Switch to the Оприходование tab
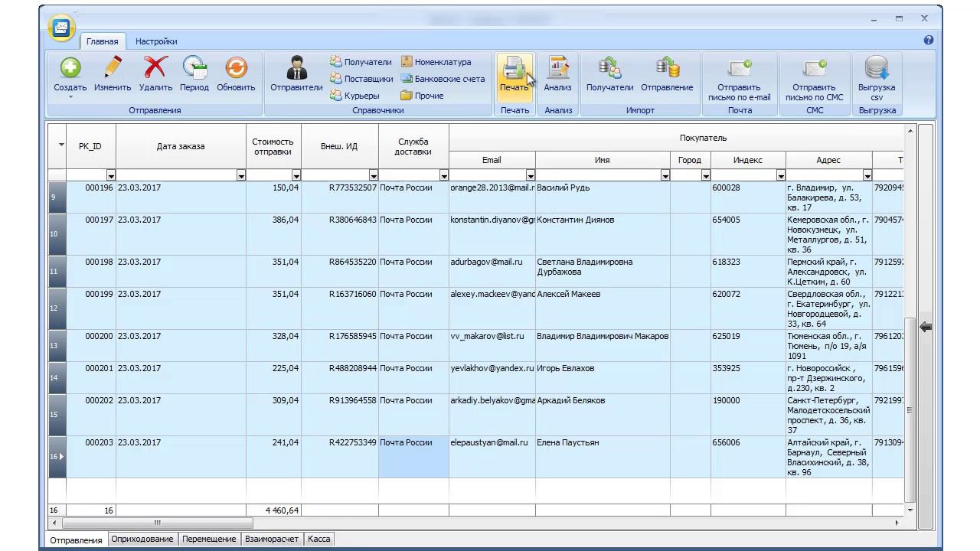 point(142,539)
